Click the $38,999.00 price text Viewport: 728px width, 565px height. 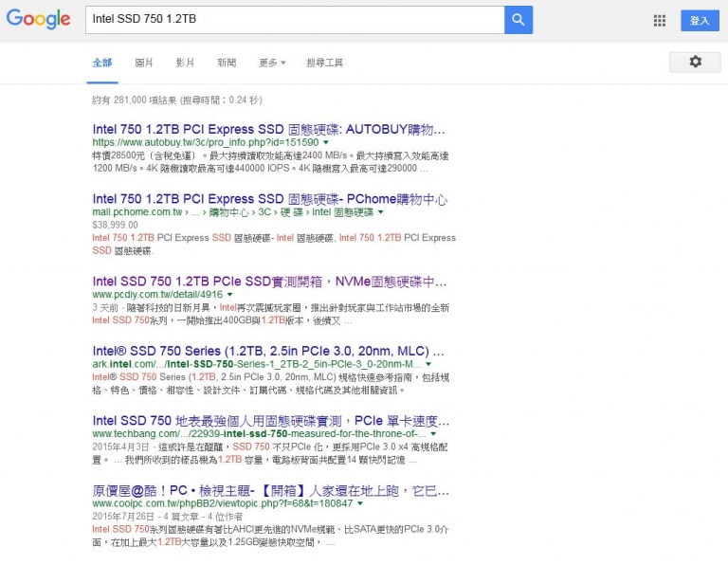[x=115, y=225]
